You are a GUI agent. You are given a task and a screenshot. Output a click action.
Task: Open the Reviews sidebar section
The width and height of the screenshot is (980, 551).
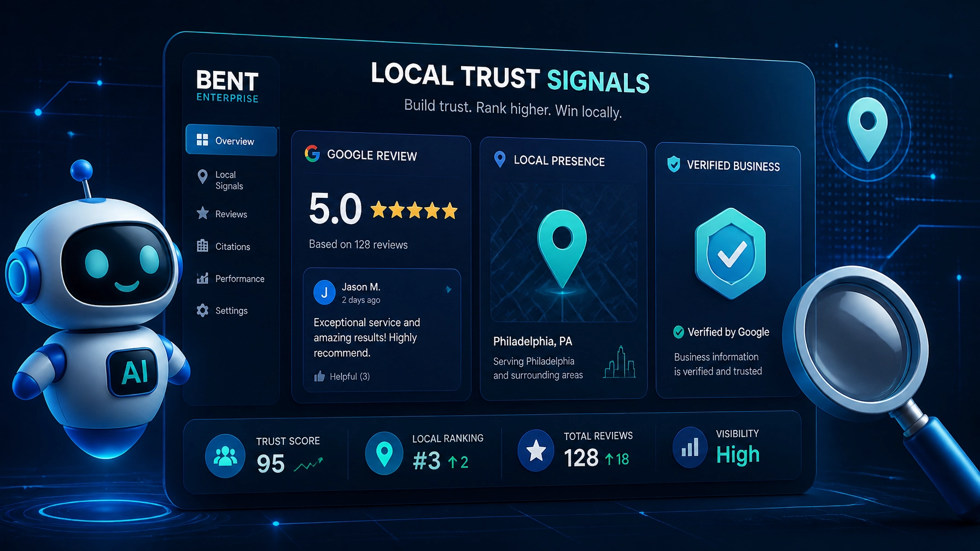(x=231, y=214)
